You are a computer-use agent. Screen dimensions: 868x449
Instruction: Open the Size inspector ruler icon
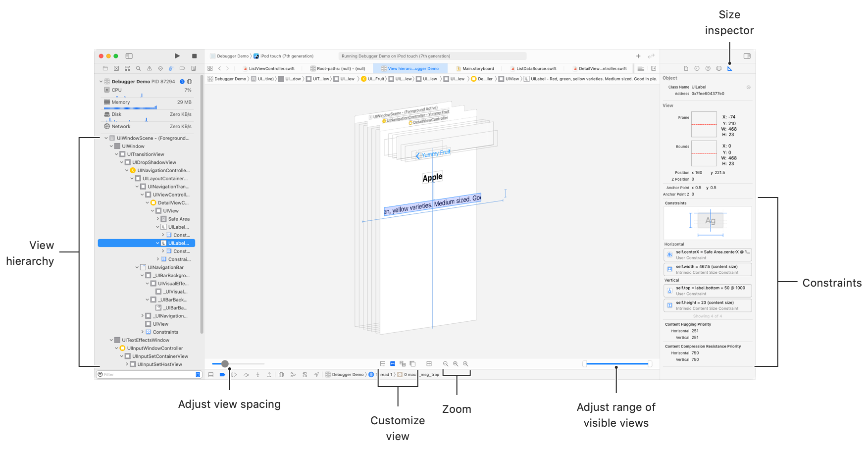729,68
